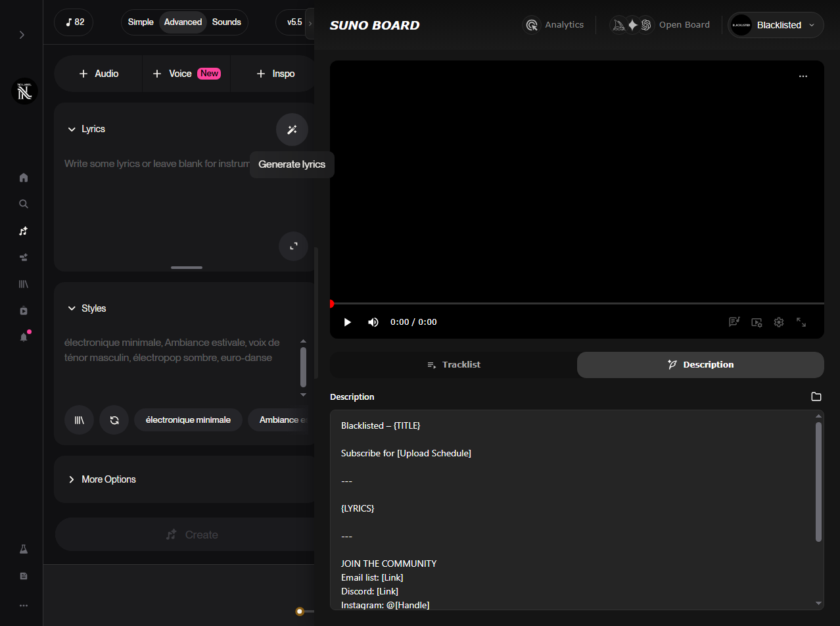Add Inspo to the song
This screenshot has width=840, height=626.
coord(274,74)
